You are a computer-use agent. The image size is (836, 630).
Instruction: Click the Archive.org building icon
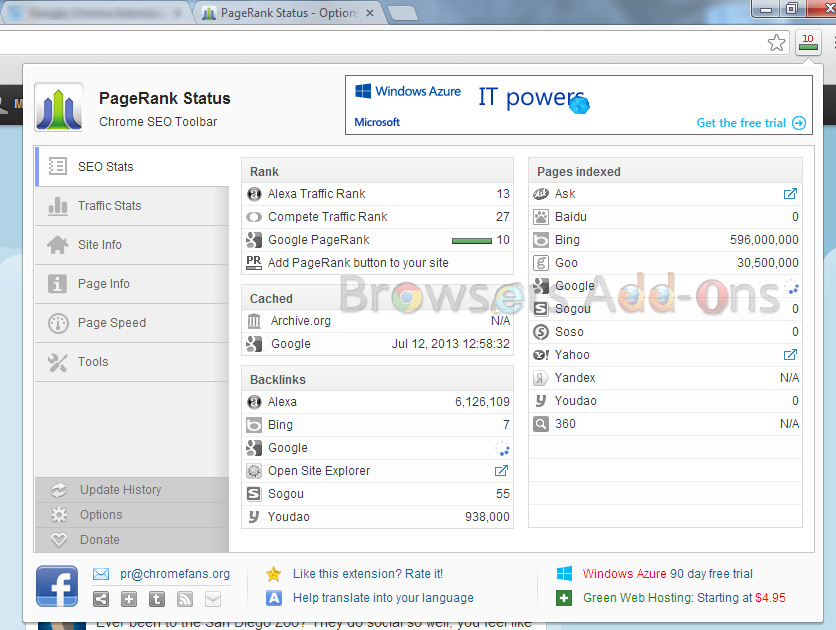tap(254, 321)
